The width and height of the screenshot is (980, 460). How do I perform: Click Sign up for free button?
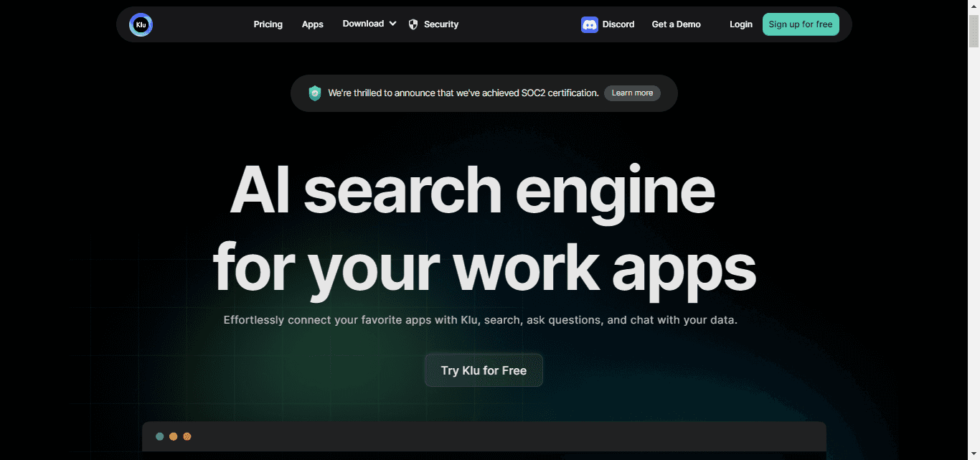(801, 24)
